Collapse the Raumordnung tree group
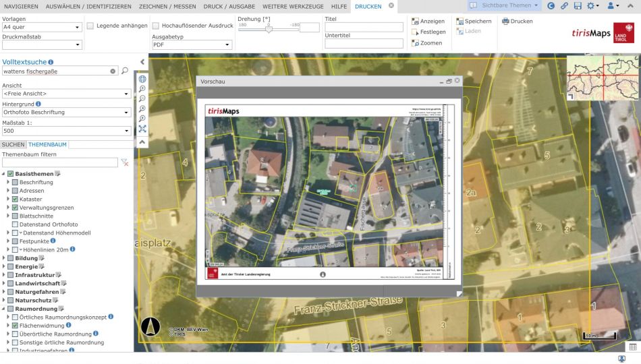Viewport: 641px width, 364px height. tap(3, 309)
